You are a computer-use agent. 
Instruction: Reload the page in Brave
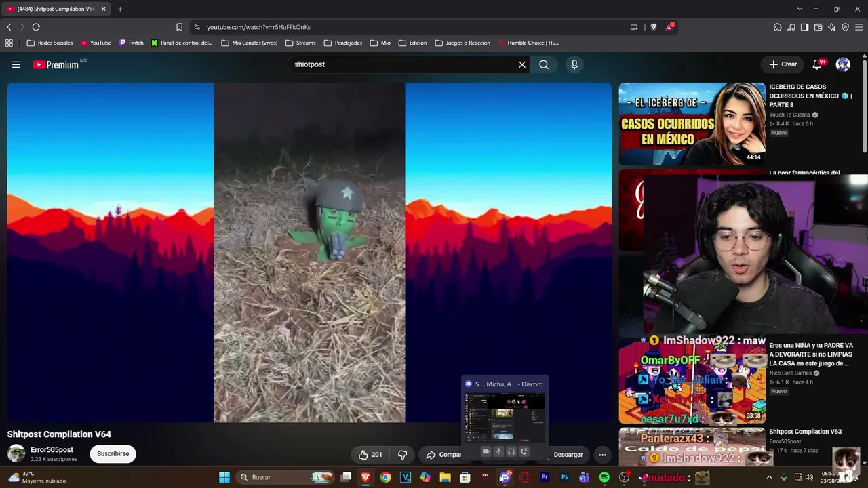point(36,27)
